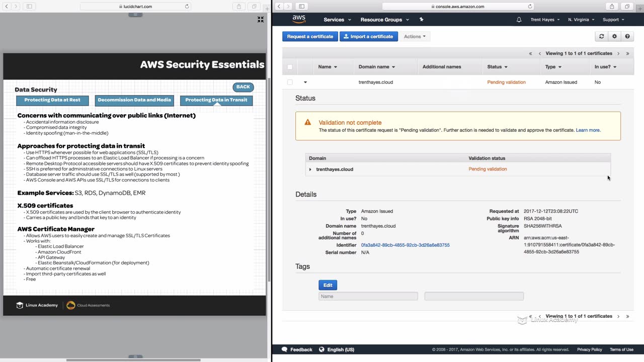Show sidebar in the AWS console Safari window
The image size is (644, 362).
pyautogui.click(x=302, y=7)
